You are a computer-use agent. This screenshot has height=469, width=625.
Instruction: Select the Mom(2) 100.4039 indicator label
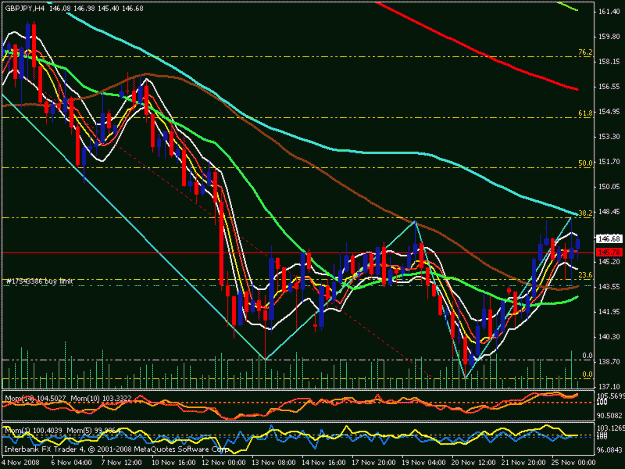tap(33, 430)
